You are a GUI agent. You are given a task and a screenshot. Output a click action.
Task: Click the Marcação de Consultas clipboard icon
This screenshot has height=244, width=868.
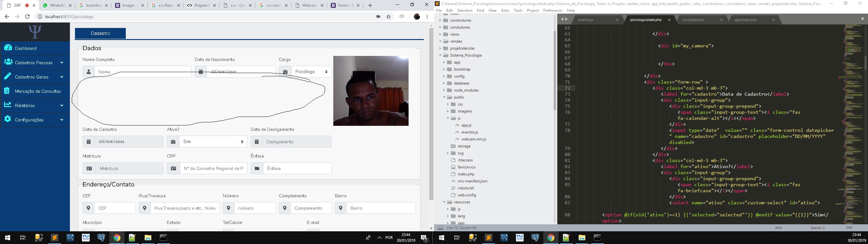click(7, 91)
